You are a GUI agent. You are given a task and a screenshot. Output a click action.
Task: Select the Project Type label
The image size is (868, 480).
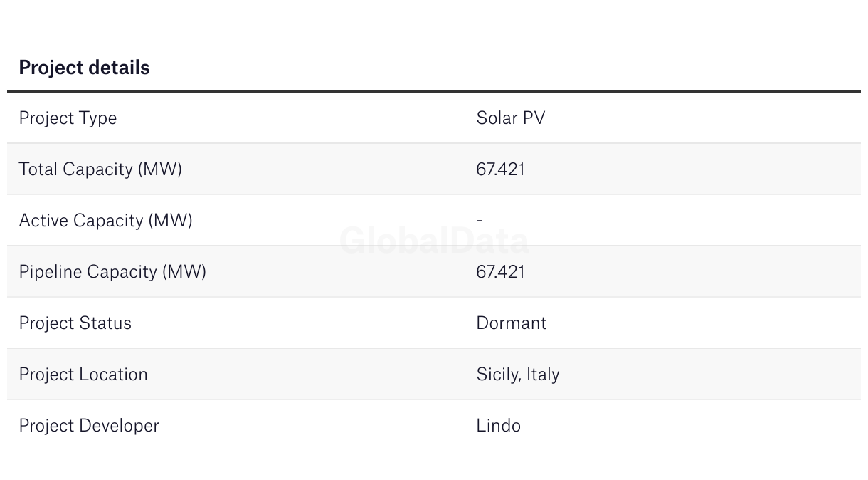coord(68,118)
